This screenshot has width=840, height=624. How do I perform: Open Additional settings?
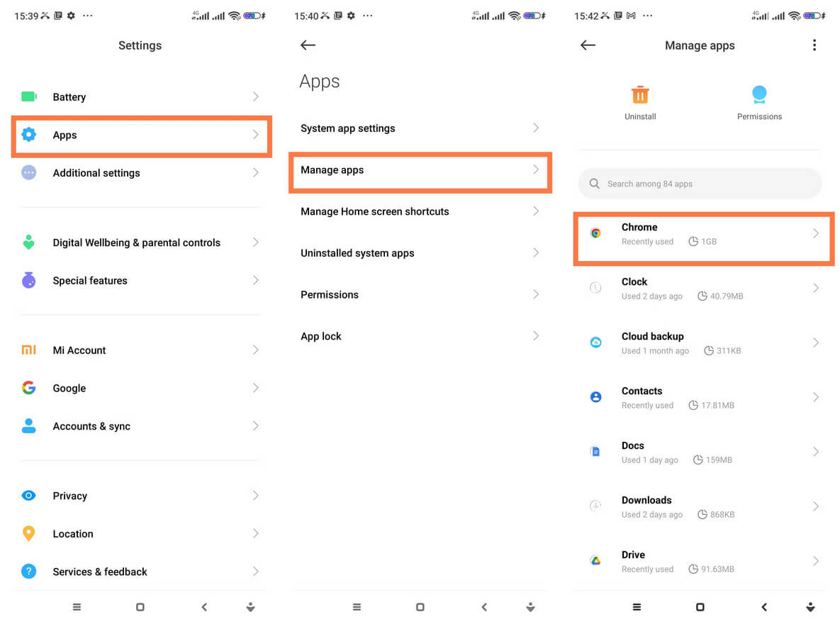point(140,172)
